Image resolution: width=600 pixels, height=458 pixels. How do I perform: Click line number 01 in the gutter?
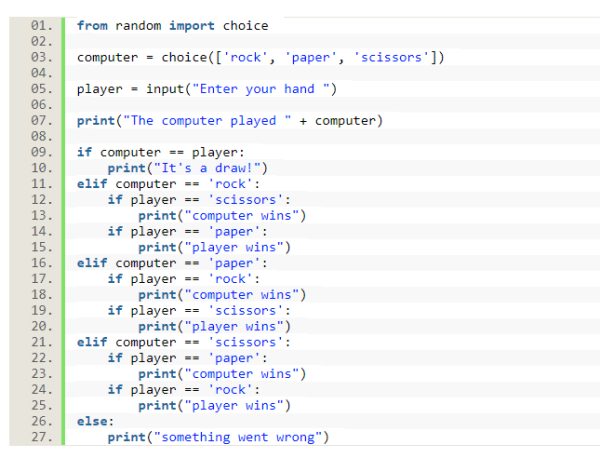pos(40,26)
